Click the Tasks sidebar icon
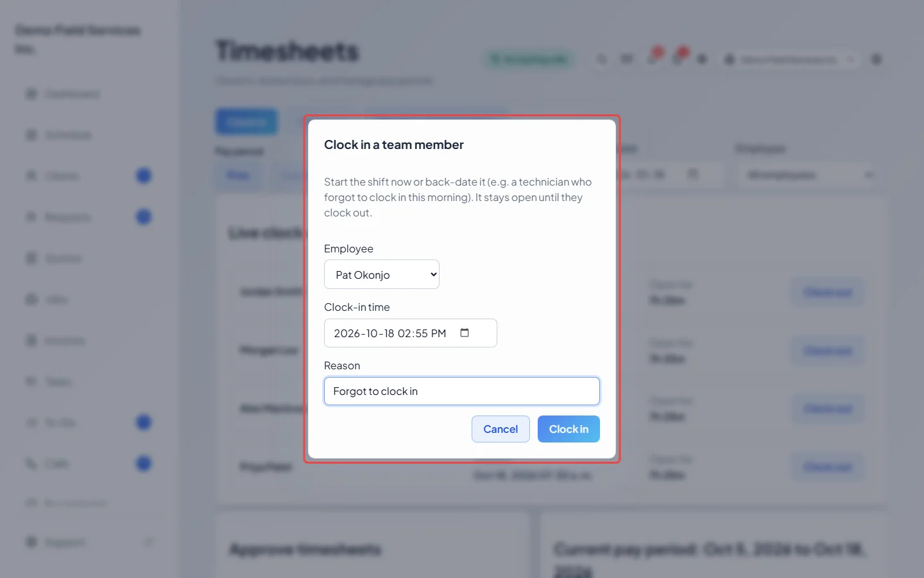 coord(31,381)
